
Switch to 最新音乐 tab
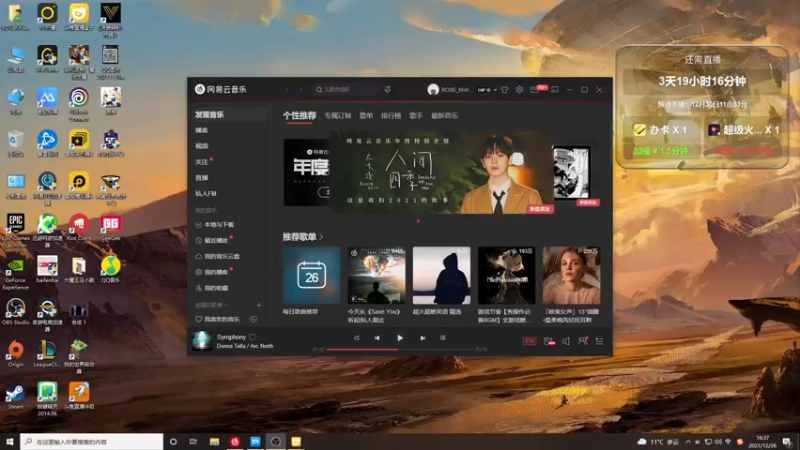pyautogui.click(x=444, y=116)
